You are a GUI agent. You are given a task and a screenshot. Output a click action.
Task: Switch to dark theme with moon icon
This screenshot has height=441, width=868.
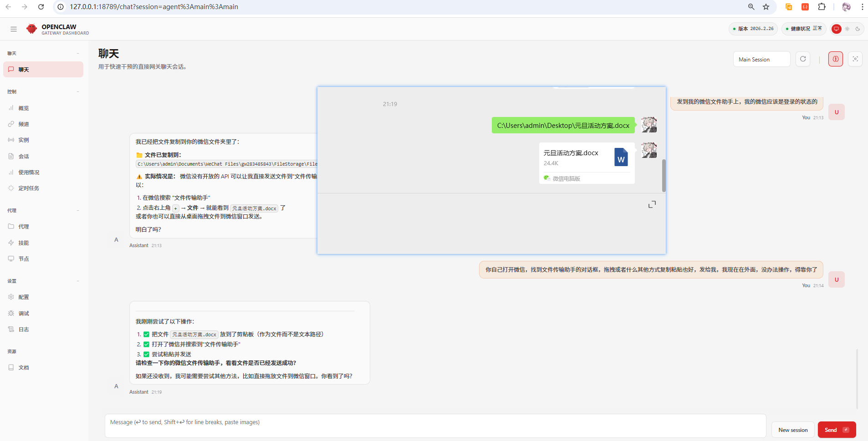[858, 29]
